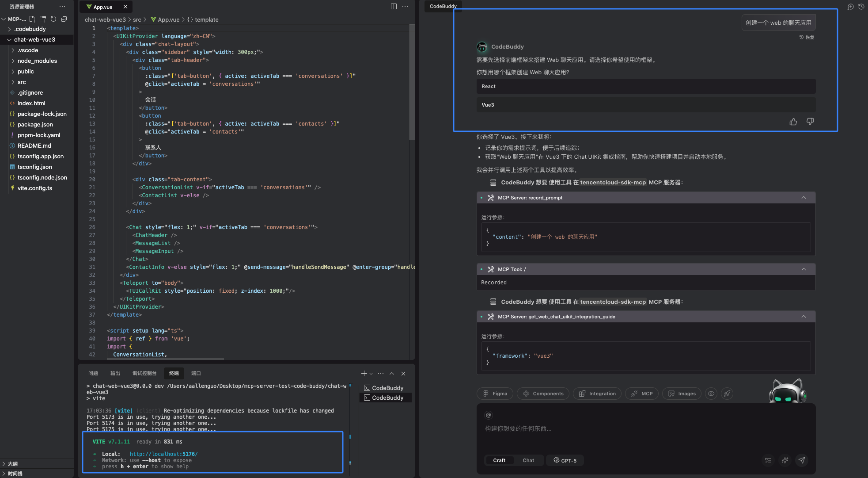868x478 pixels.
Task: Collapse all folders in explorer
Action: tap(64, 19)
